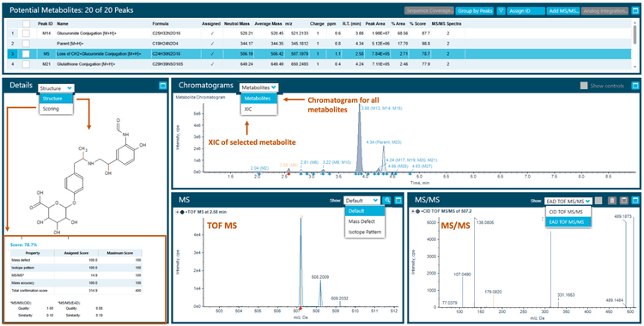Toggle the Show controls checkbox
The height and width of the screenshot is (326, 644).
(584, 86)
